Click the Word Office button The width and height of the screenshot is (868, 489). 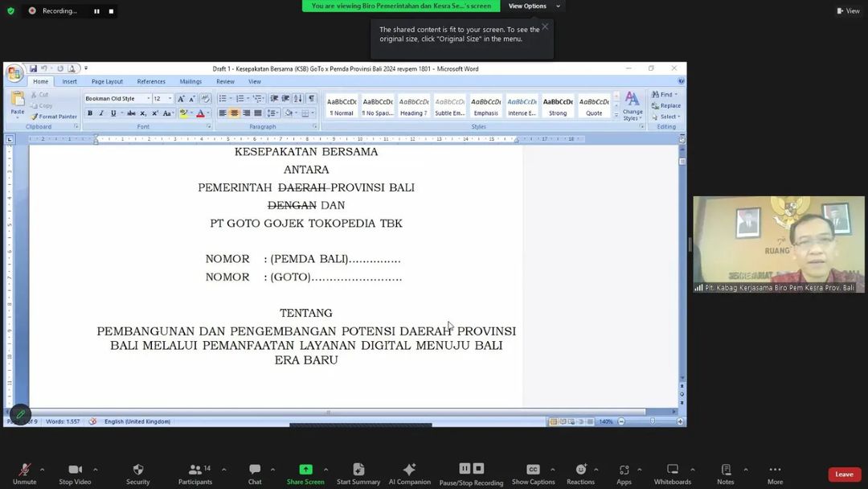pyautogui.click(x=14, y=72)
